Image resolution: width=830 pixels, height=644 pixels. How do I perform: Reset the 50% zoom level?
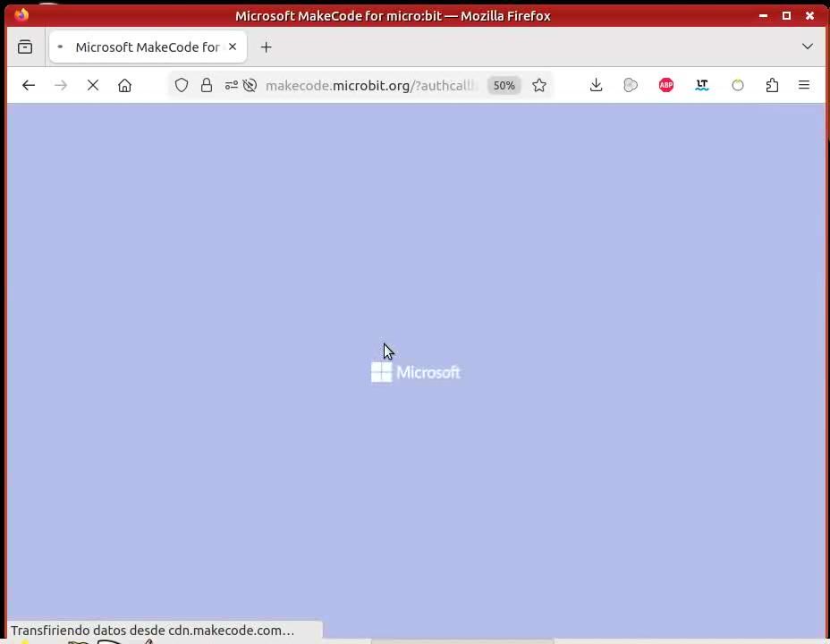(504, 85)
